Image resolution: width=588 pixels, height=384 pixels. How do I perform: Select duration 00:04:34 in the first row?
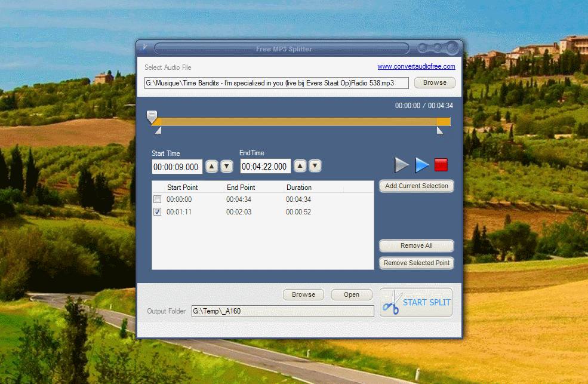pyautogui.click(x=298, y=199)
